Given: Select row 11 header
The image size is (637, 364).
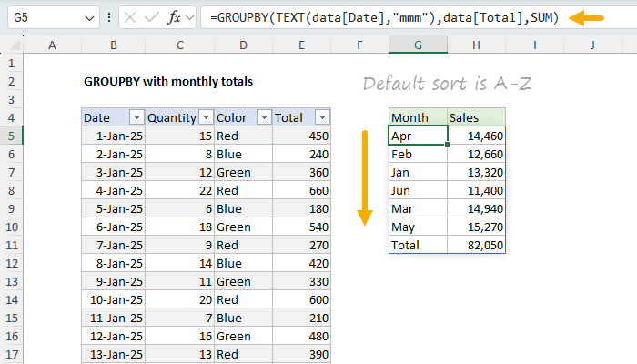Looking at the screenshot, I should pos(11,245).
